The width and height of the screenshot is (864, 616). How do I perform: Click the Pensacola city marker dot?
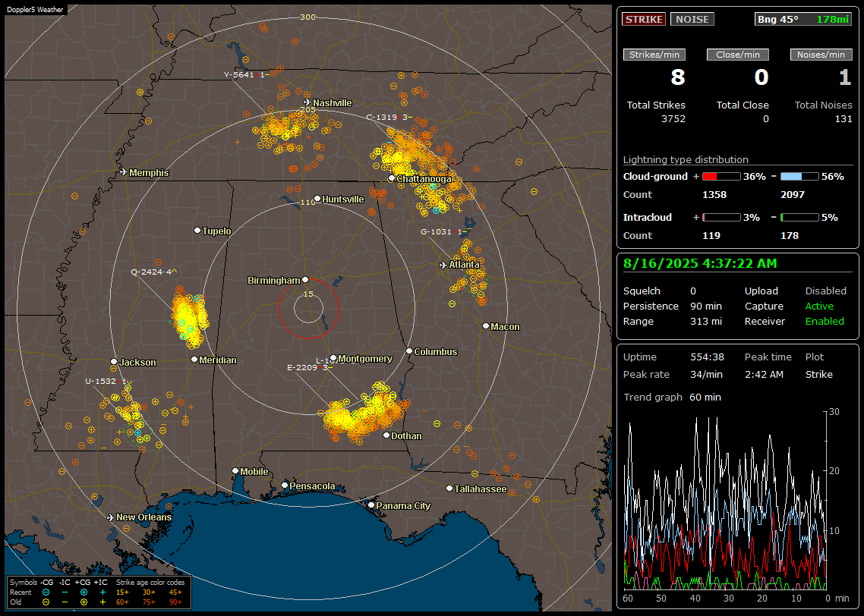tap(284, 485)
